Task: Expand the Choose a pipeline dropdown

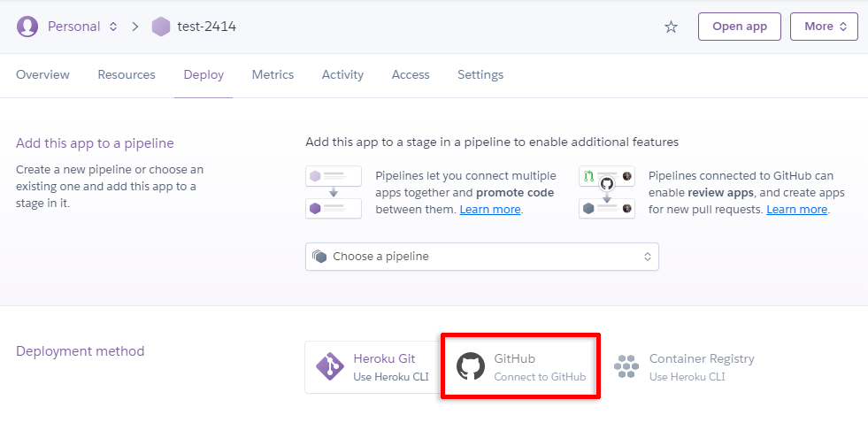Action: [x=482, y=257]
